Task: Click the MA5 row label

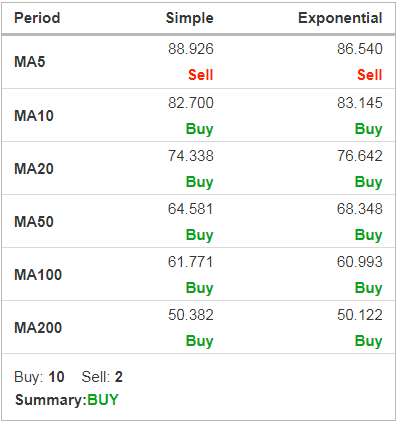Action: [x=29, y=62]
